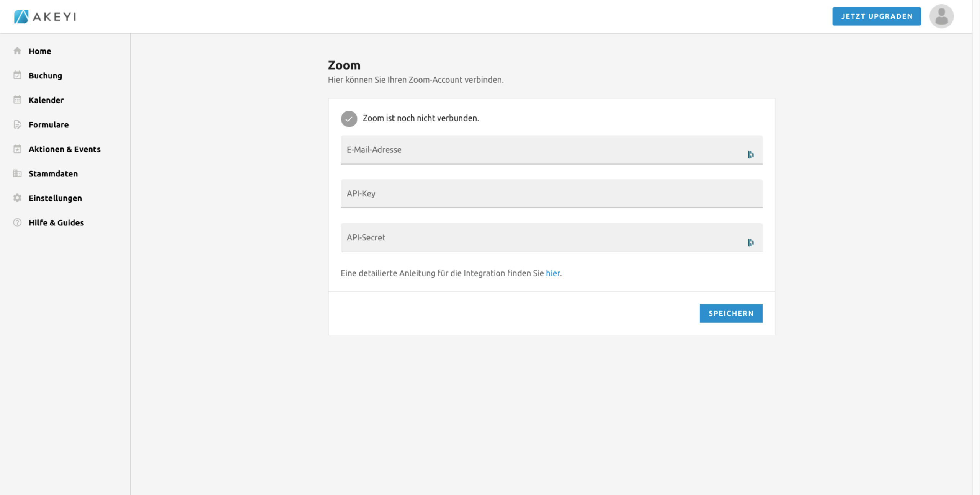Image resolution: width=980 pixels, height=495 pixels.
Task: Click the Einstellungen gear icon
Action: pyautogui.click(x=17, y=198)
